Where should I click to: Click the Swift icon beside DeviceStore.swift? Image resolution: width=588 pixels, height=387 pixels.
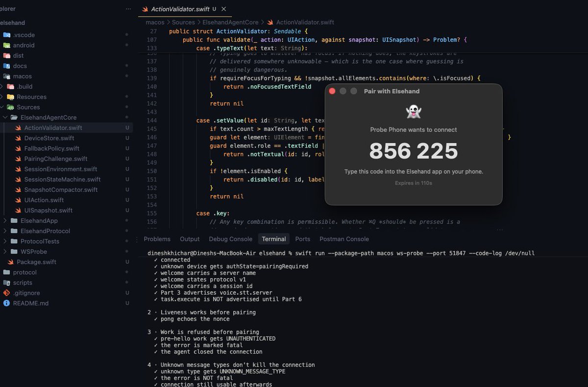click(19, 138)
